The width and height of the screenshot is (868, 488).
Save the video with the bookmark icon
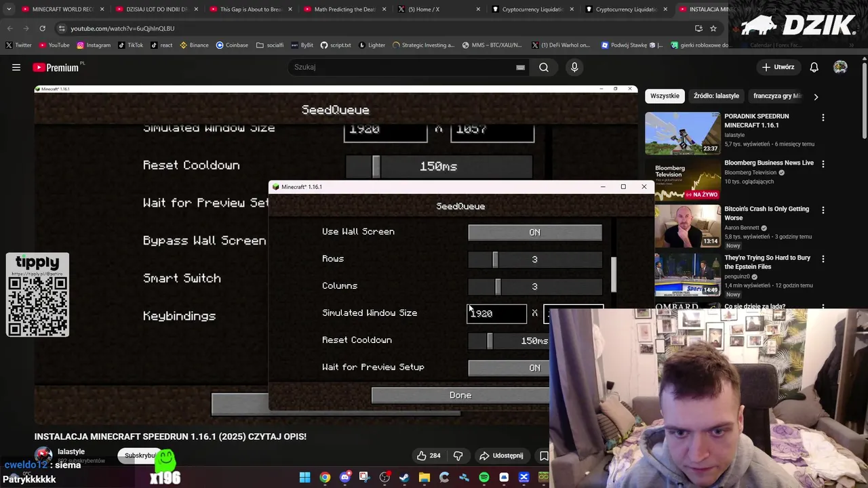(543, 455)
